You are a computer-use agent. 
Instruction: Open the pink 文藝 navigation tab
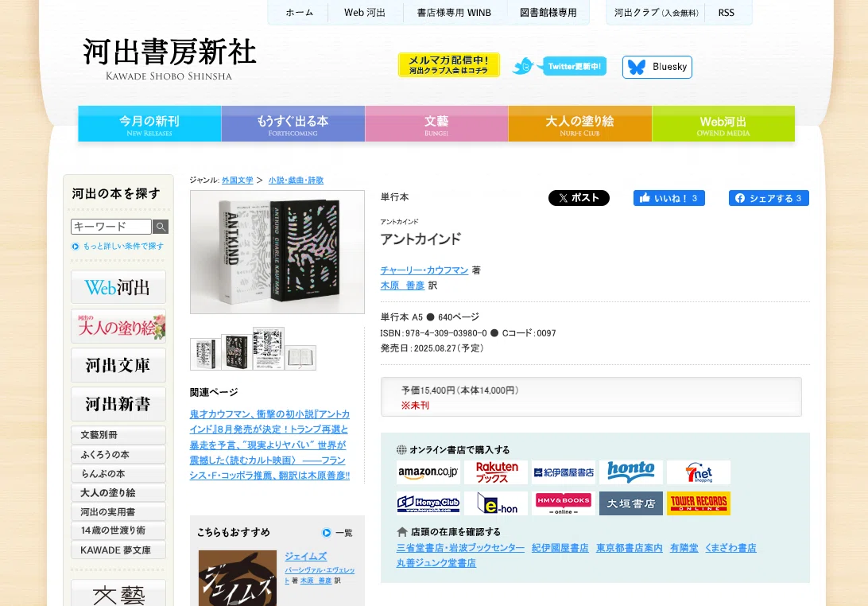pos(436,124)
